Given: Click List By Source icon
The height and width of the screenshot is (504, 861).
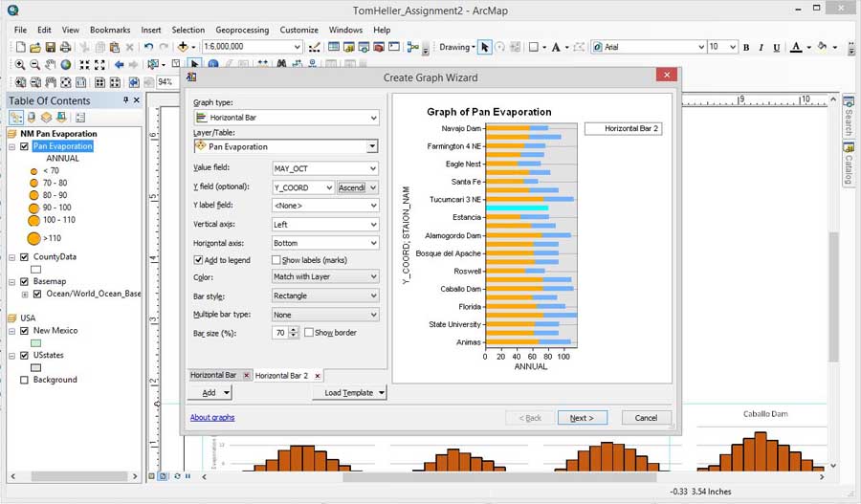Looking at the screenshot, I should 32,118.
